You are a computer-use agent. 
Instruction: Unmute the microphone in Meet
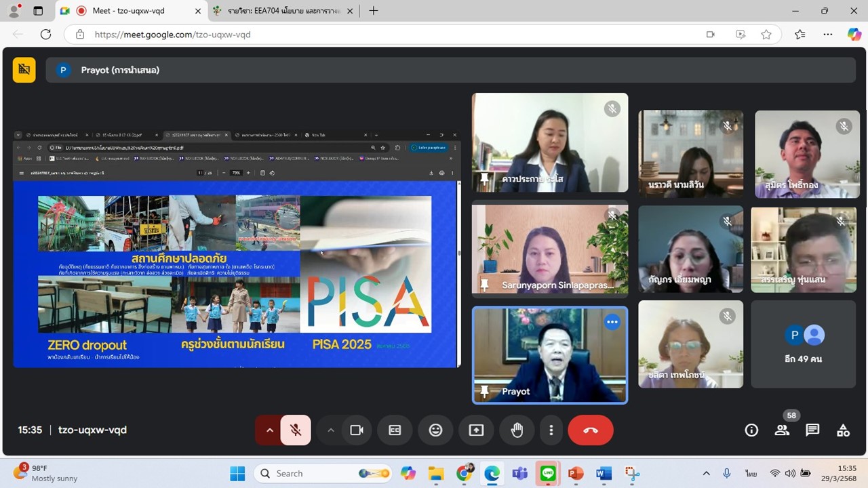tap(296, 430)
